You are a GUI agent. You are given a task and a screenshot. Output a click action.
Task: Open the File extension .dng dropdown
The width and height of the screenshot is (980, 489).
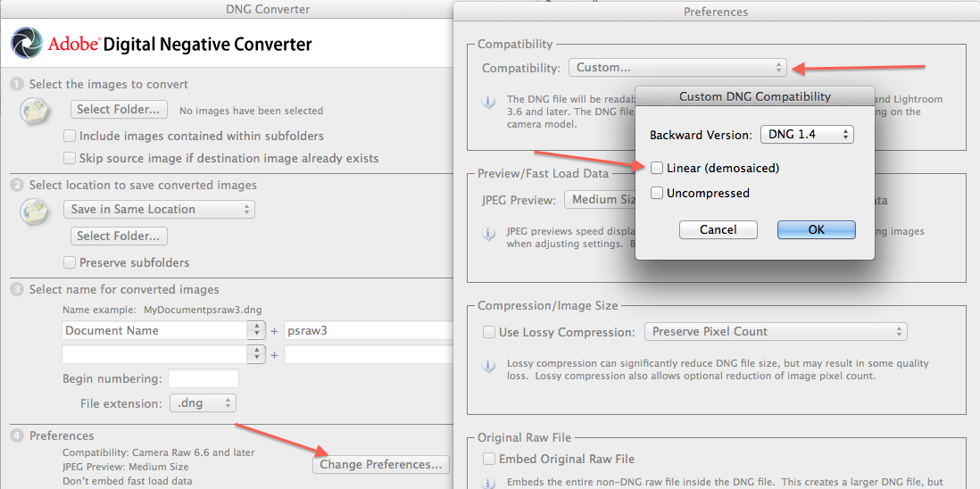pos(203,403)
